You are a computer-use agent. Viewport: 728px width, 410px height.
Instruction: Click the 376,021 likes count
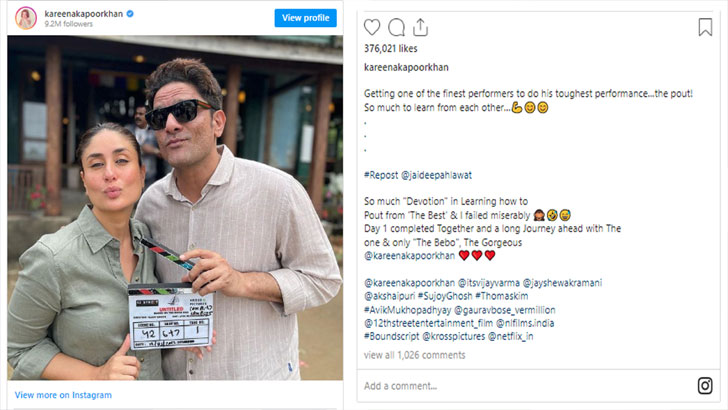point(390,47)
